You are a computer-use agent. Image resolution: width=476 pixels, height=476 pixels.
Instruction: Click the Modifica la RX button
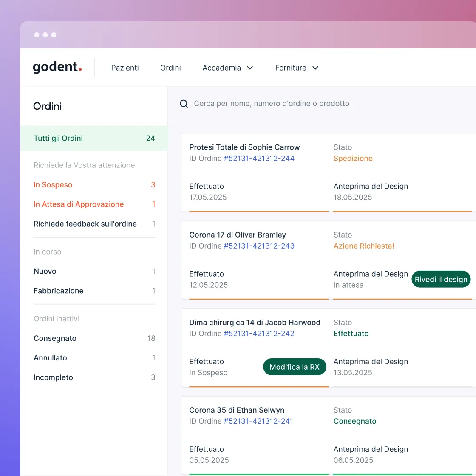click(295, 367)
